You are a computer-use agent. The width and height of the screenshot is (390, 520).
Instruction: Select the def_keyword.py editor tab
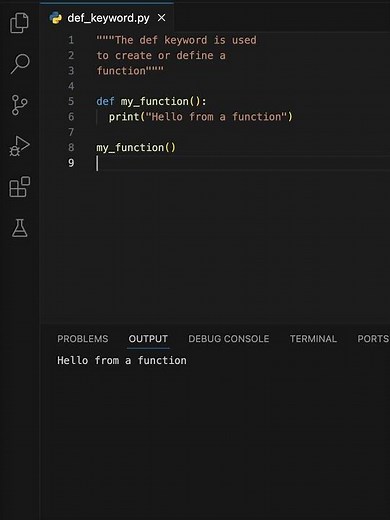tap(107, 18)
